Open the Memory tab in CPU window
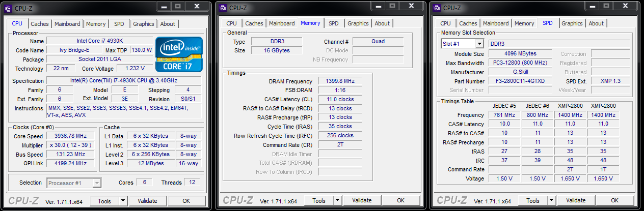Screen dimensions: 644x211 (x=96, y=24)
